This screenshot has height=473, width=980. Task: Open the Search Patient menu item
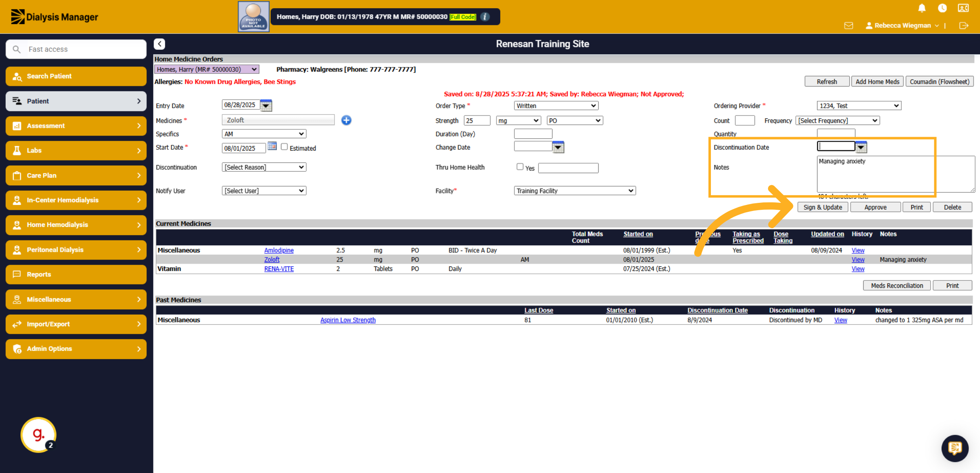point(76,76)
